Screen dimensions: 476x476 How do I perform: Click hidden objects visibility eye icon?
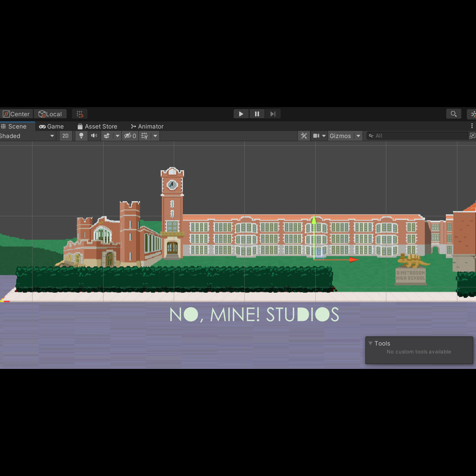pyautogui.click(x=128, y=136)
